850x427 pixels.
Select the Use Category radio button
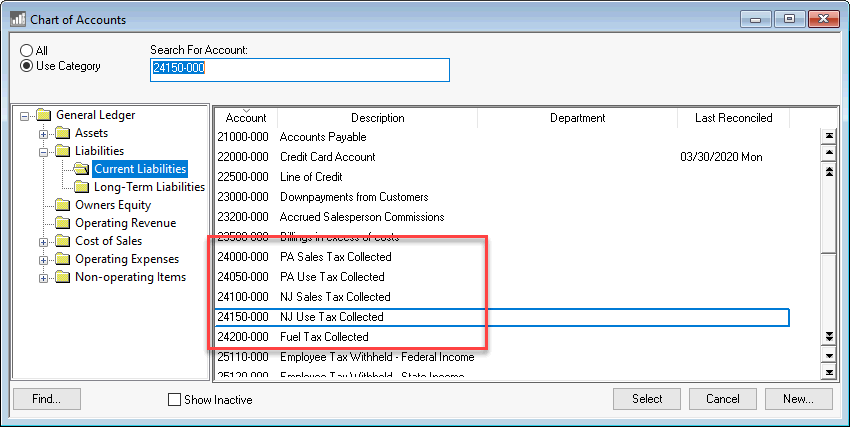26,67
